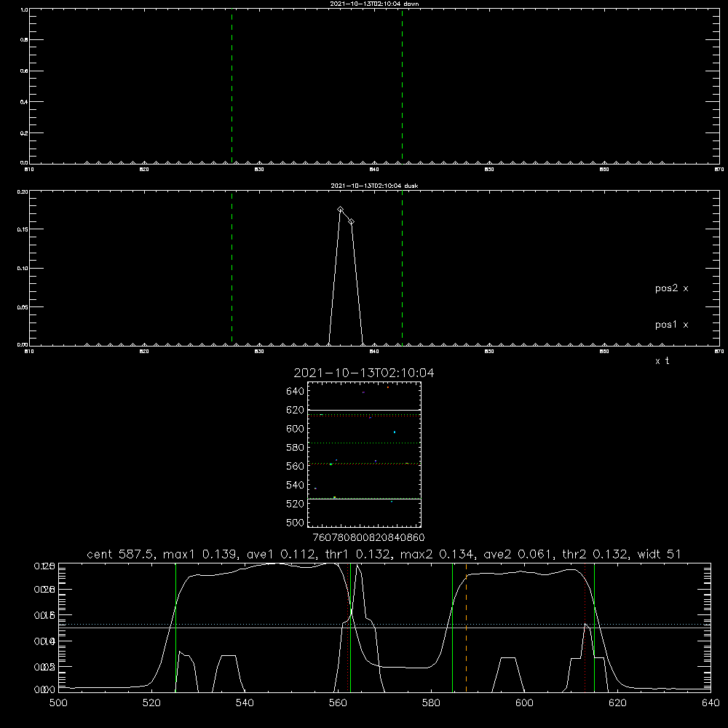
Task: Select the 'pos1 x' label
Action: [671, 325]
